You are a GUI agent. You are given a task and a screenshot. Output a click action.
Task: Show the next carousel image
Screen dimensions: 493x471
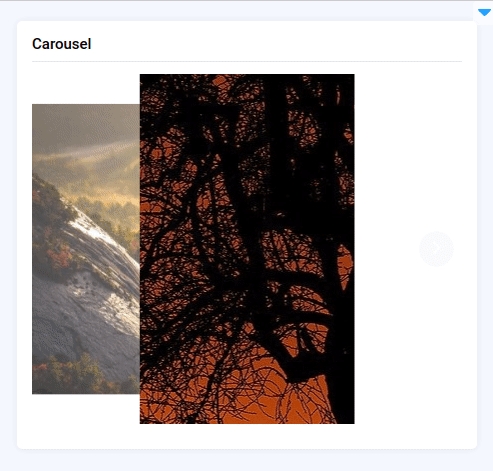(436, 249)
